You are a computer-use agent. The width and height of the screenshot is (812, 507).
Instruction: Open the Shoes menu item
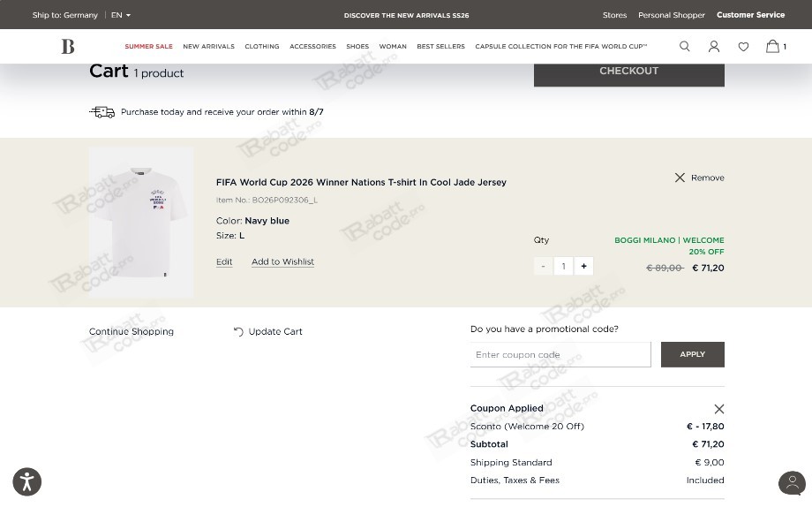[357, 46]
